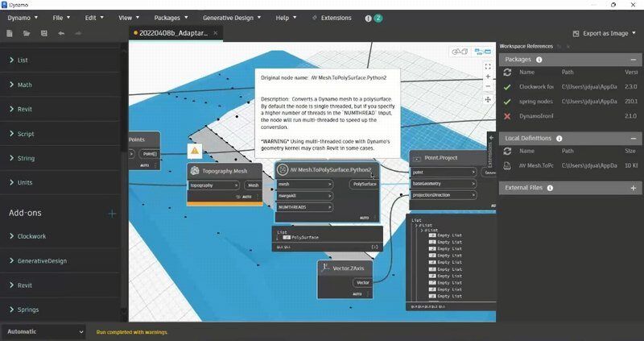This screenshot has height=341, width=644.
Task: Toggle the graph view mode button
Action: click(x=482, y=51)
